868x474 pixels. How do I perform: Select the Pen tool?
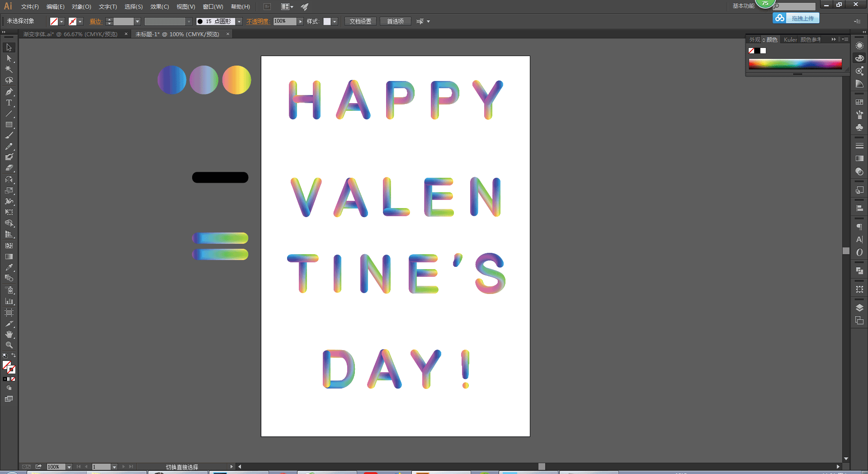(9, 92)
